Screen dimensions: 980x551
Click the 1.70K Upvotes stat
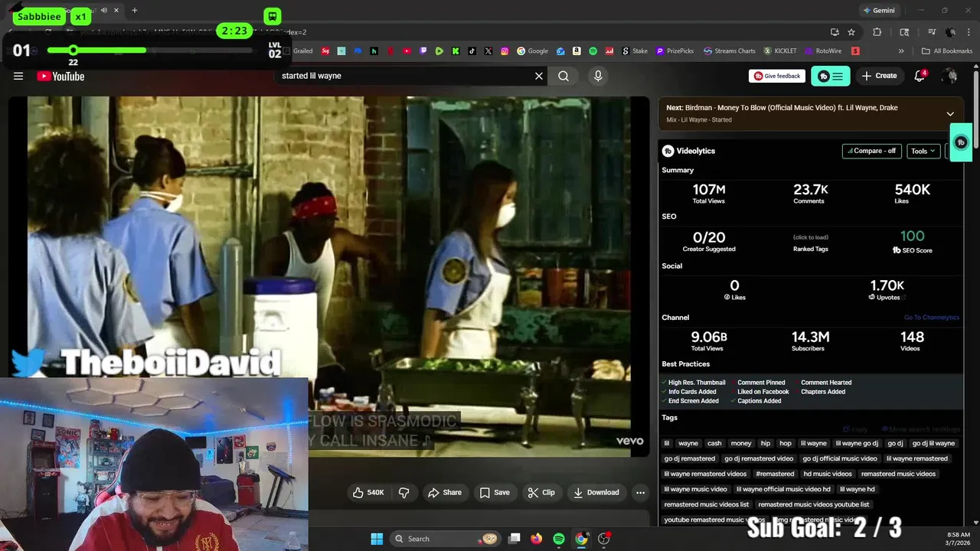tap(887, 289)
